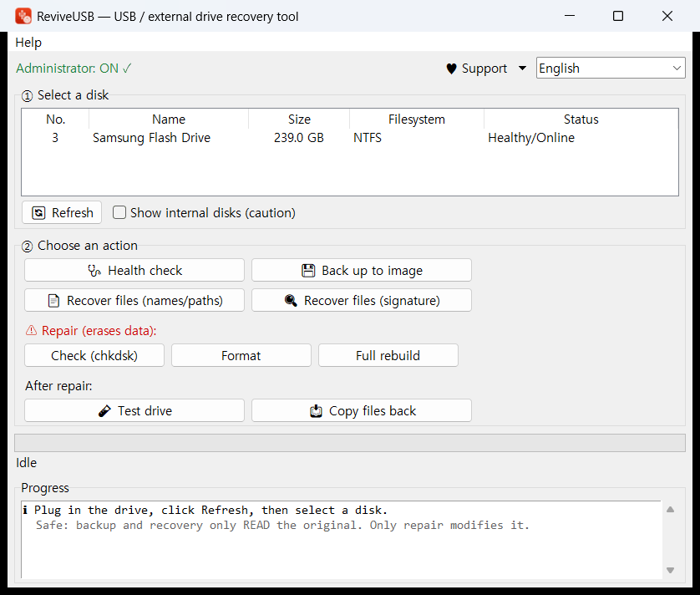The width and height of the screenshot is (700, 595).
Task: Click the Administrator: ON status text
Action: tap(74, 69)
